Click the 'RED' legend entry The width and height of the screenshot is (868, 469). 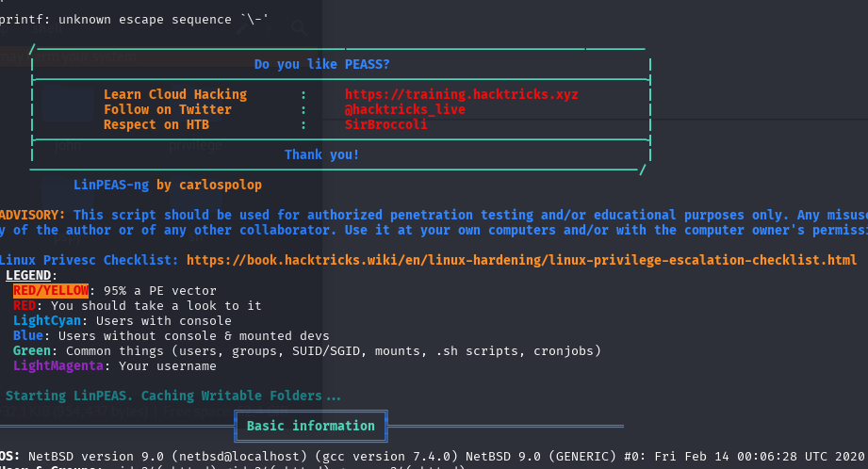(25, 305)
